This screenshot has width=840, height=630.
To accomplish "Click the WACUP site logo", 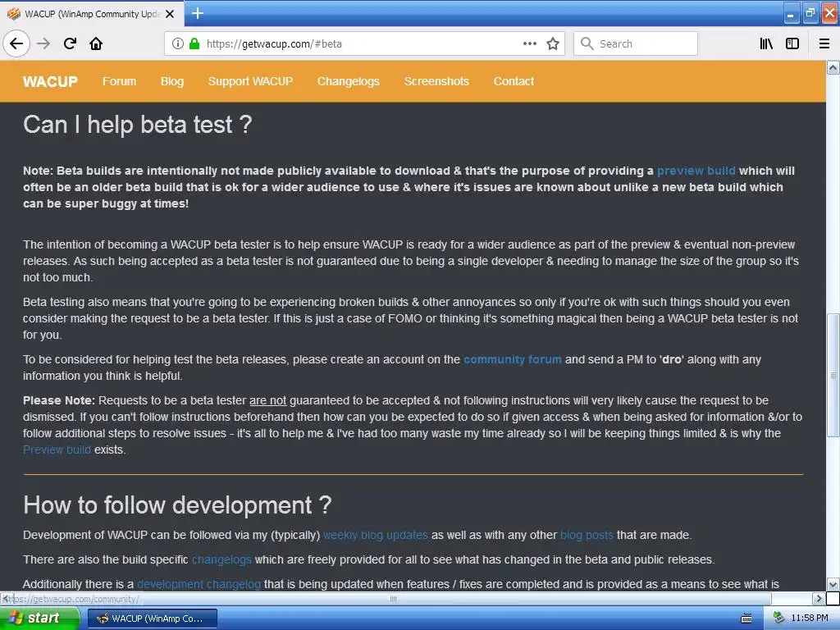I will pyautogui.click(x=50, y=81).
